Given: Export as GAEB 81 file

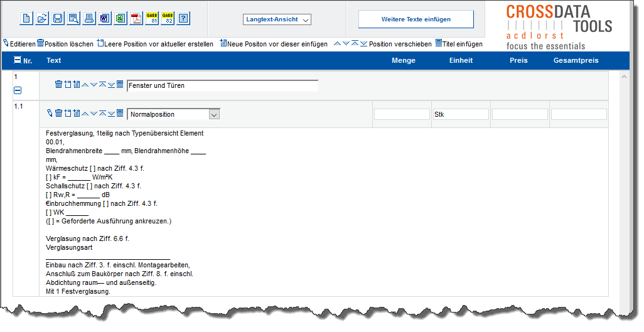Looking at the screenshot, I should pyautogui.click(x=152, y=18).
